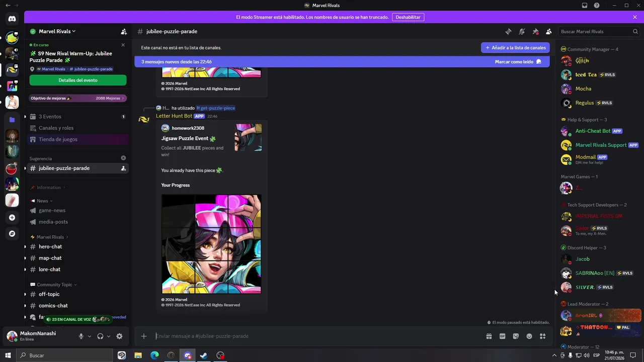Open the sticker picker
The image size is (644, 362).
click(516, 336)
